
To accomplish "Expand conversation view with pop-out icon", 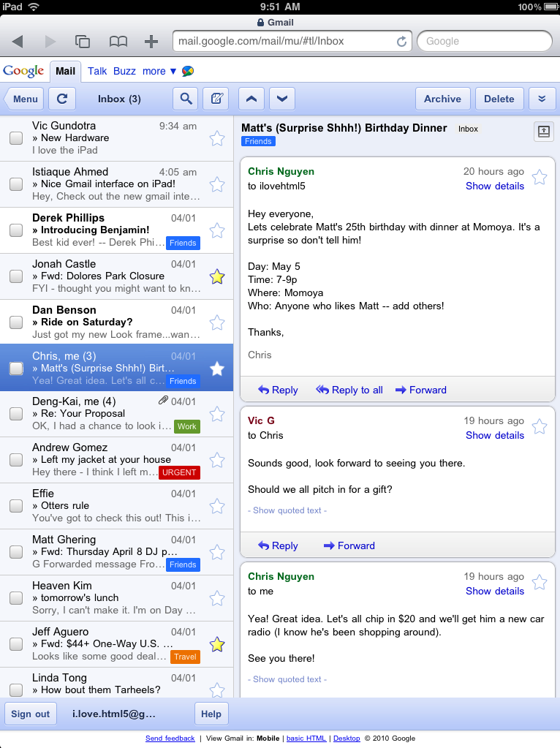I will pos(543,131).
